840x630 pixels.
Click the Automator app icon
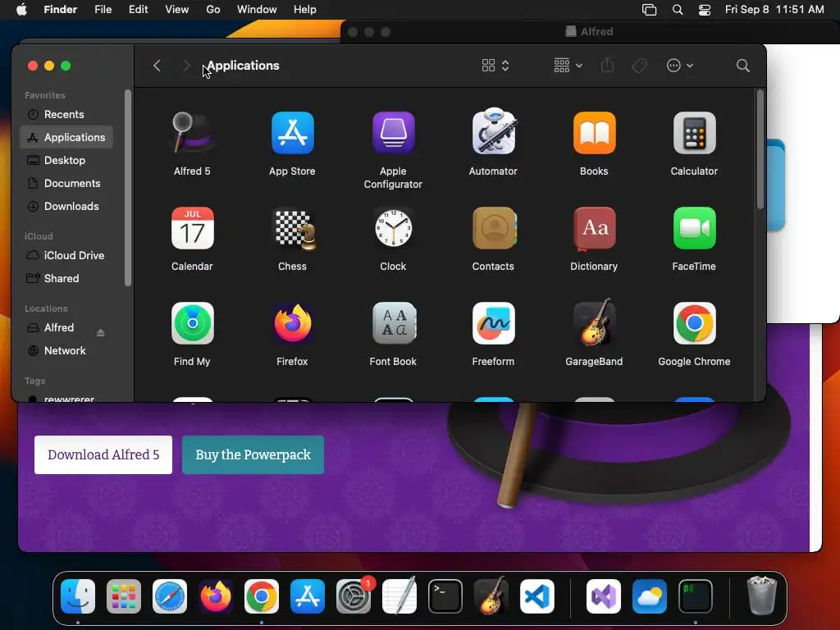493,132
